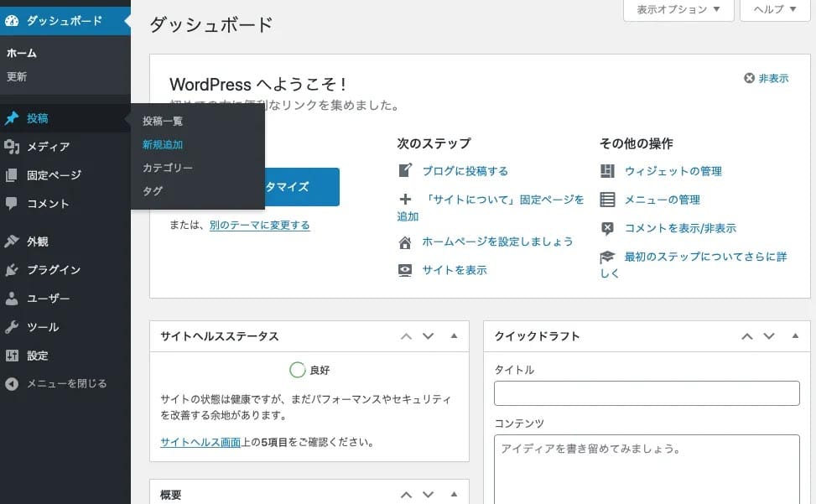Click the paintbrush icon beside 外観
Image resolution: width=816 pixels, height=504 pixels.
(x=12, y=242)
